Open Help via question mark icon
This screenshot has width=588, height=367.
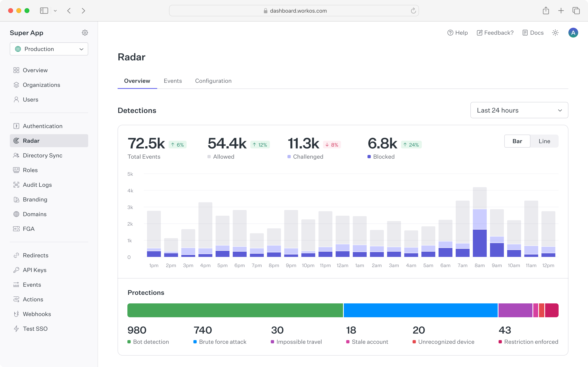click(450, 33)
